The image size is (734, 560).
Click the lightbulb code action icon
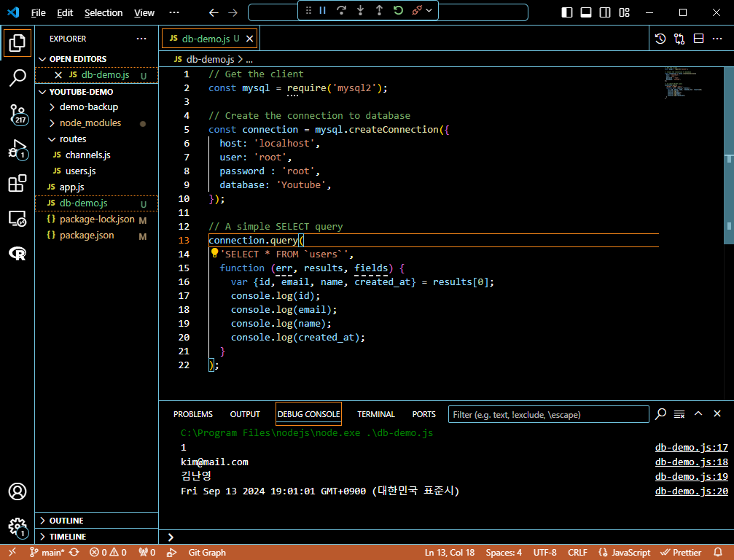(214, 253)
